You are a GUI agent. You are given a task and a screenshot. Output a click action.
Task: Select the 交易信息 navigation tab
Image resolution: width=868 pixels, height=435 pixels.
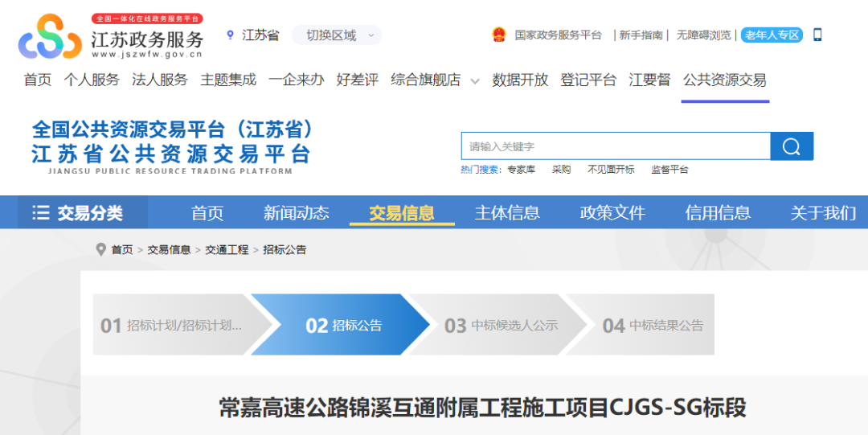tap(402, 213)
